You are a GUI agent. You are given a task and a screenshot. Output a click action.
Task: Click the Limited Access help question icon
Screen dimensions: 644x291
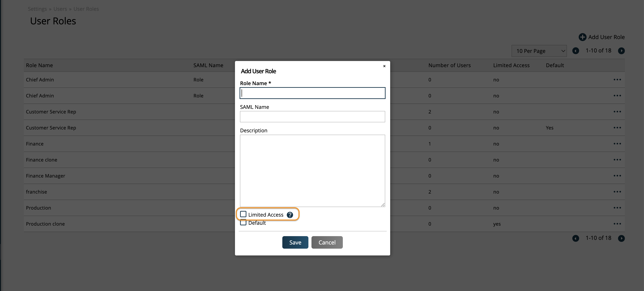point(290,215)
